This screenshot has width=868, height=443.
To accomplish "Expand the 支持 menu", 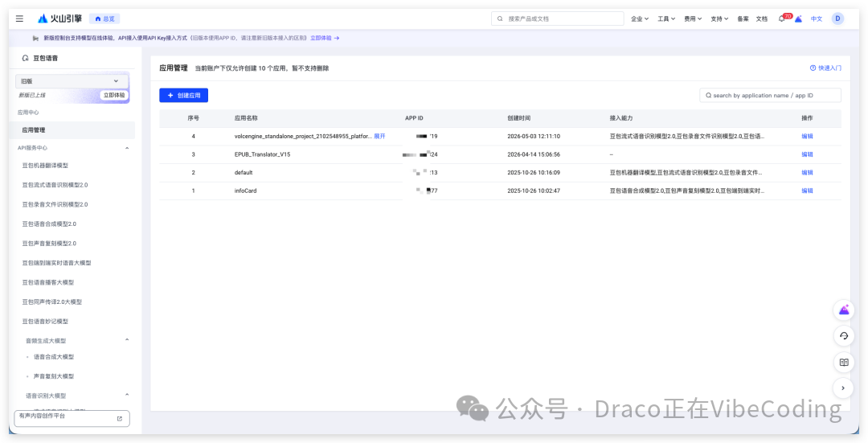I will click(x=719, y=18).
